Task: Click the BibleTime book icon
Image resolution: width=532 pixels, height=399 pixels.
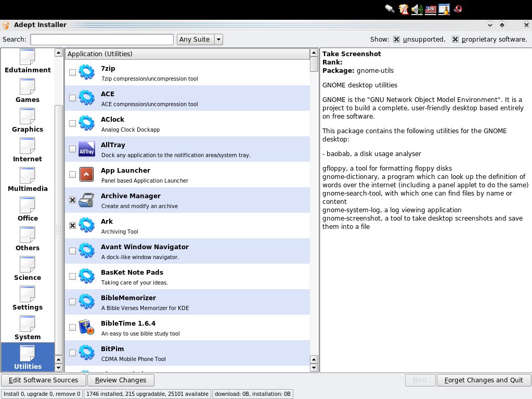Action: [86, 327]
